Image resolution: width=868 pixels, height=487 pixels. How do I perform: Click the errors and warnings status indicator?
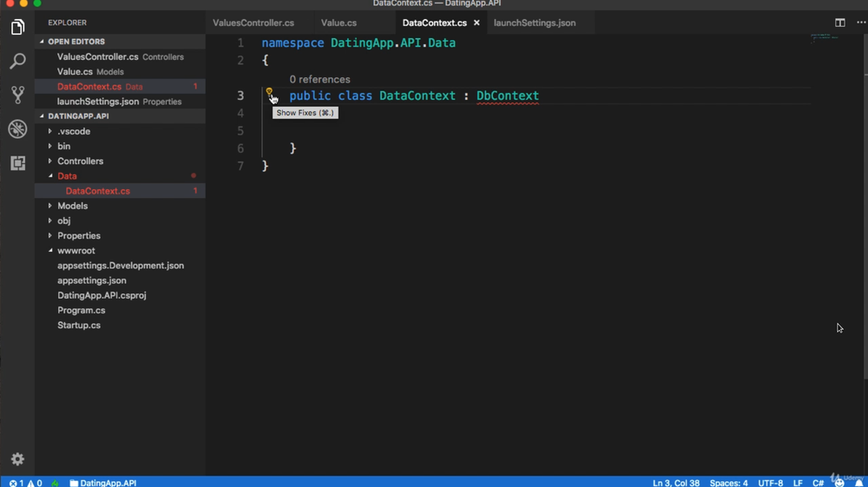pyautogui.click(x=25, y=483)
